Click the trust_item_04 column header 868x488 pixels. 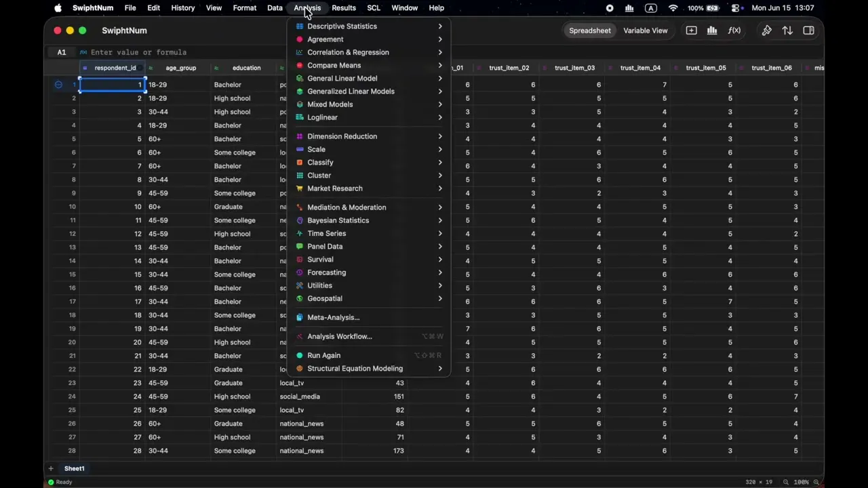636,68
